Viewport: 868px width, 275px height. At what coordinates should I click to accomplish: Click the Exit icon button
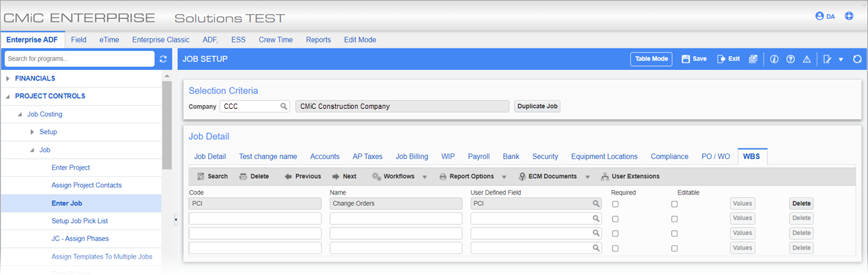(x=728, y=59)
